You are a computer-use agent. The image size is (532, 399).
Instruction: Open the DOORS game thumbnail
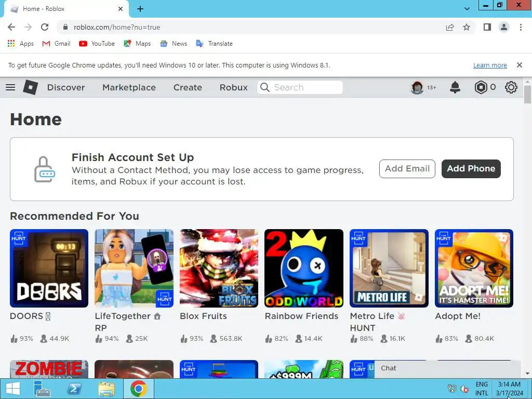point(49,269)
